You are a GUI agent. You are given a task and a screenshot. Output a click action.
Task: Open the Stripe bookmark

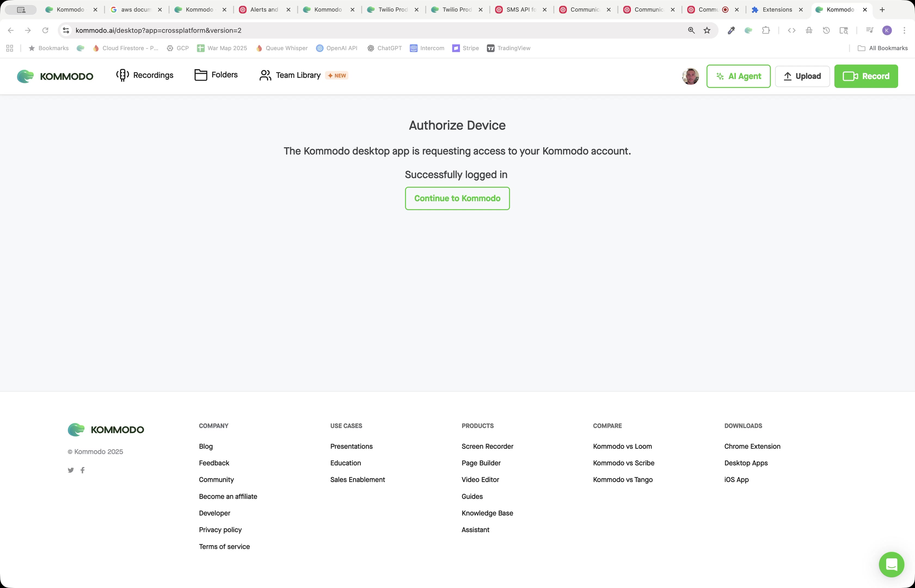coord(465,48)
